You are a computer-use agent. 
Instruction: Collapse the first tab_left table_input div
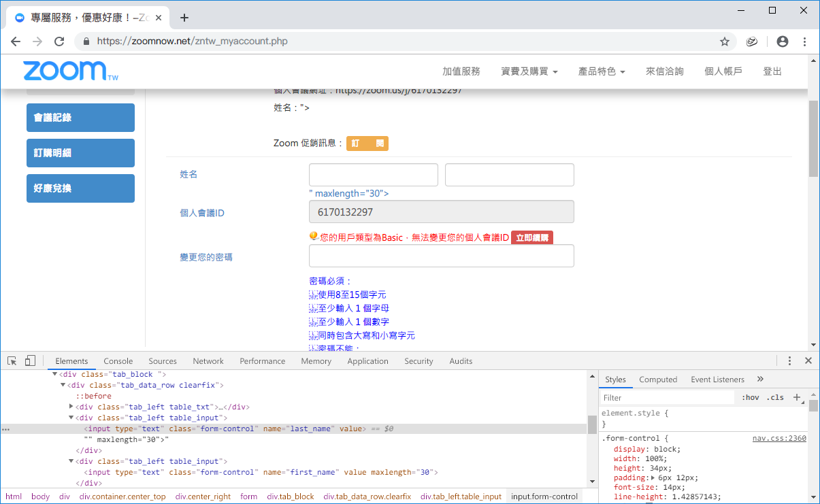click(71, 418)
